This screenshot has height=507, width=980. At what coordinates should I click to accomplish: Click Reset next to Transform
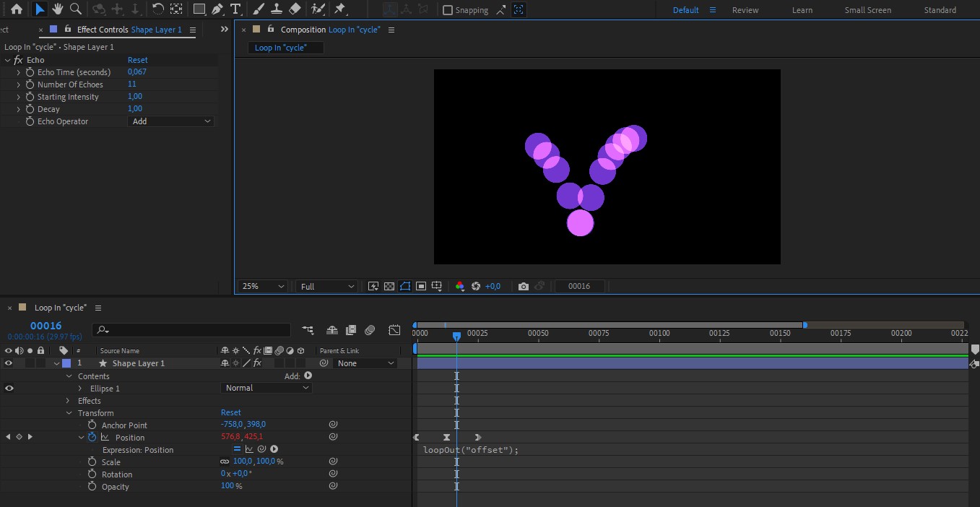tap(230, 412)
